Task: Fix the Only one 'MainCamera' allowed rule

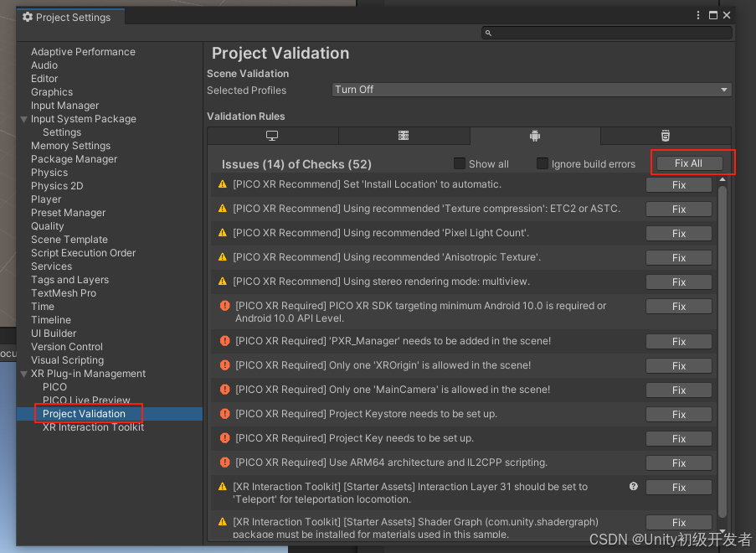Action: coord(679,390)
